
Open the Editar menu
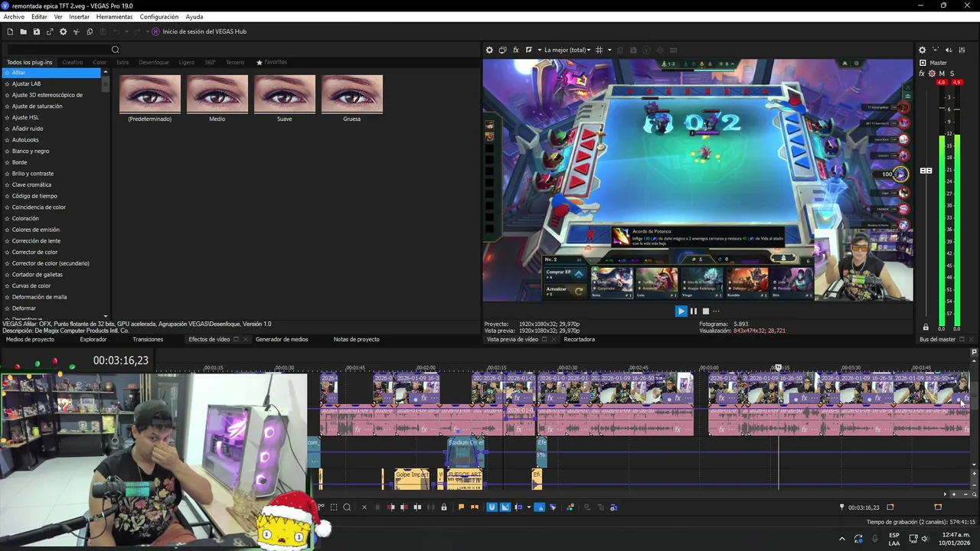(39, 17)
